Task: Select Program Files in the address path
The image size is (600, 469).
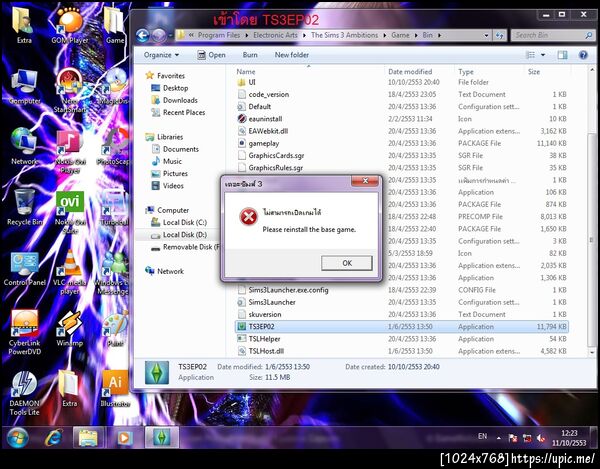Action: [x=218, y=35]
